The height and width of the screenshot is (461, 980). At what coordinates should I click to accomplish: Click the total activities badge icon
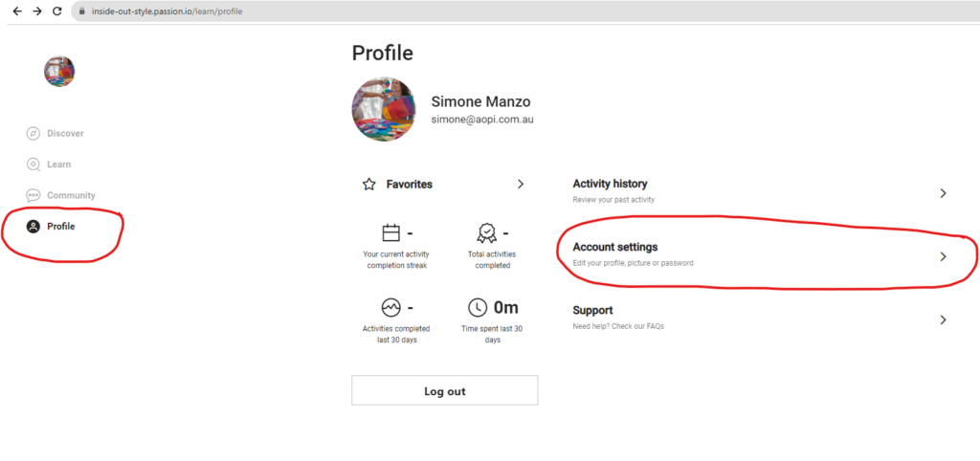point(486,233)
